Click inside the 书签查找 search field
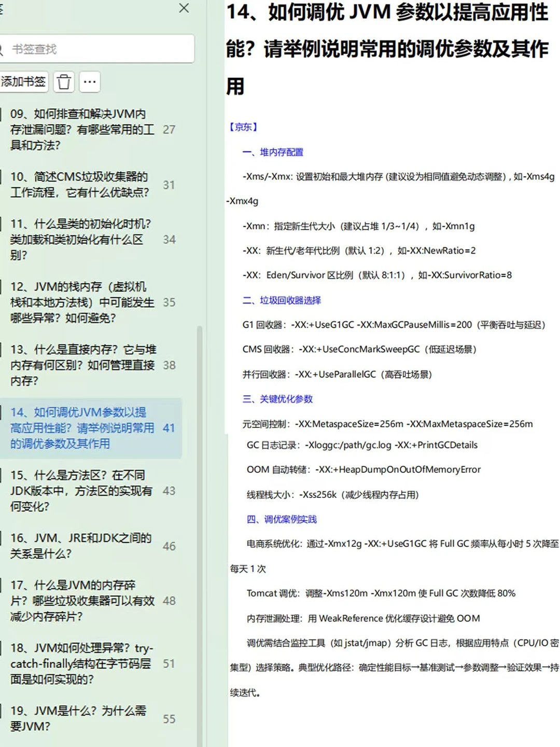560x747 pixels. tap(99, 49)
